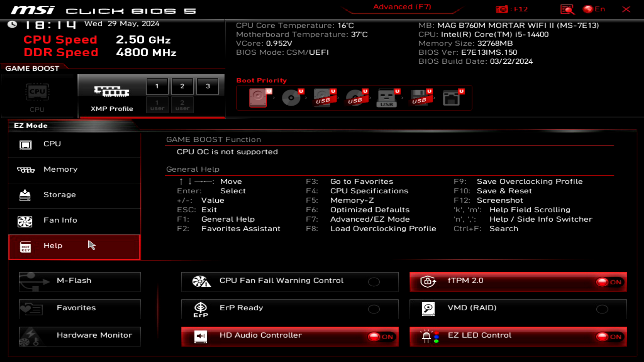This screenshot has width=644, height=362.
Task: Switch to Advanced (F7) mode
Action: point(402,7)
